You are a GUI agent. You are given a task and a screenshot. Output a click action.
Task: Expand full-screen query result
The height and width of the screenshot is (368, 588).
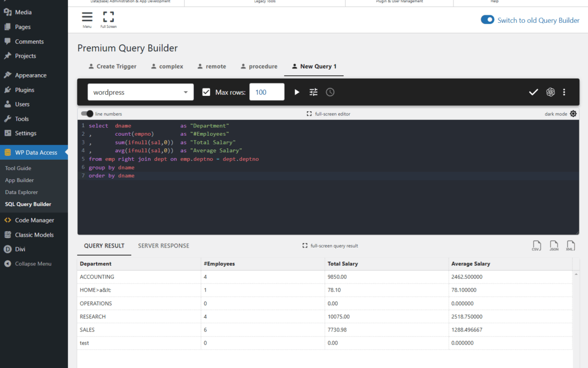[x=330, y=245]
